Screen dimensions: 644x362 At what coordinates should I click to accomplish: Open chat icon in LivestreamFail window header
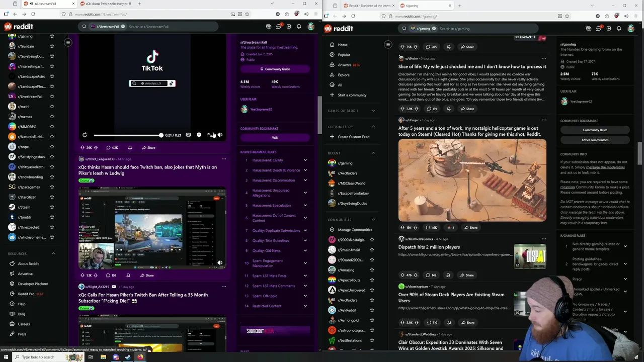pyautogui.click(x=278, y=26)
